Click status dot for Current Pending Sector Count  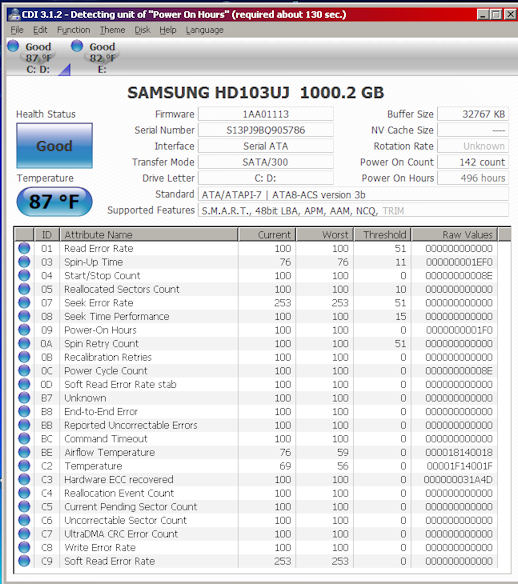(x=24, y=507)
